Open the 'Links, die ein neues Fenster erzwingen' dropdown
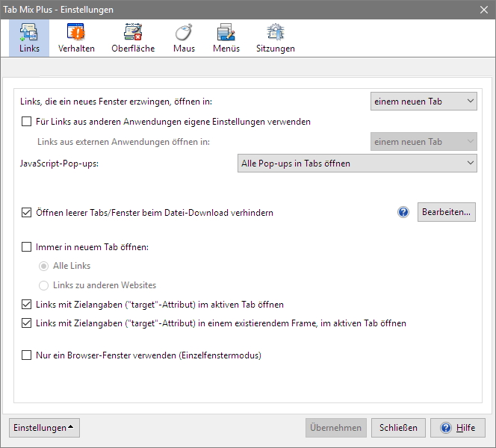The height and width of the screenshot is (448, 496). (x=424, y=101)
